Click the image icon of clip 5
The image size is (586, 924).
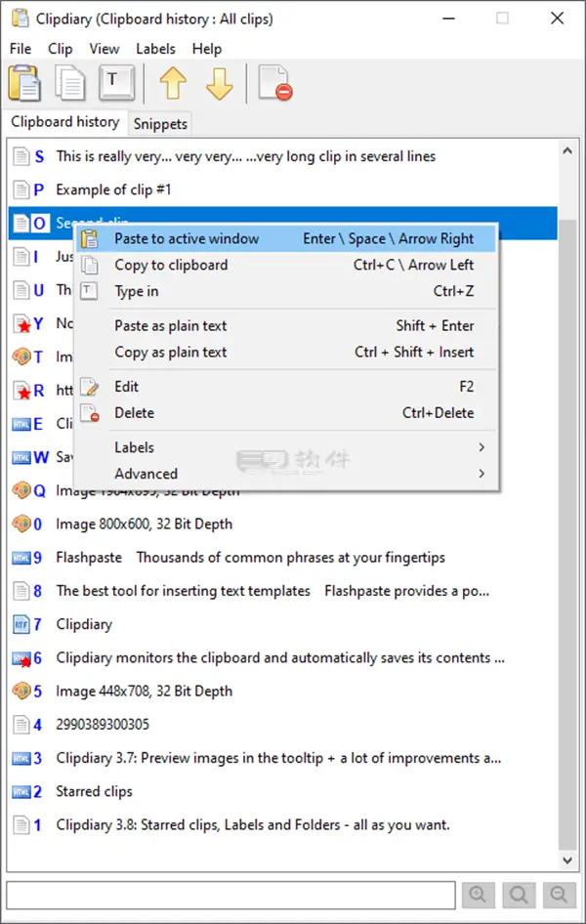pyautogui.click(x=21, y=691)
